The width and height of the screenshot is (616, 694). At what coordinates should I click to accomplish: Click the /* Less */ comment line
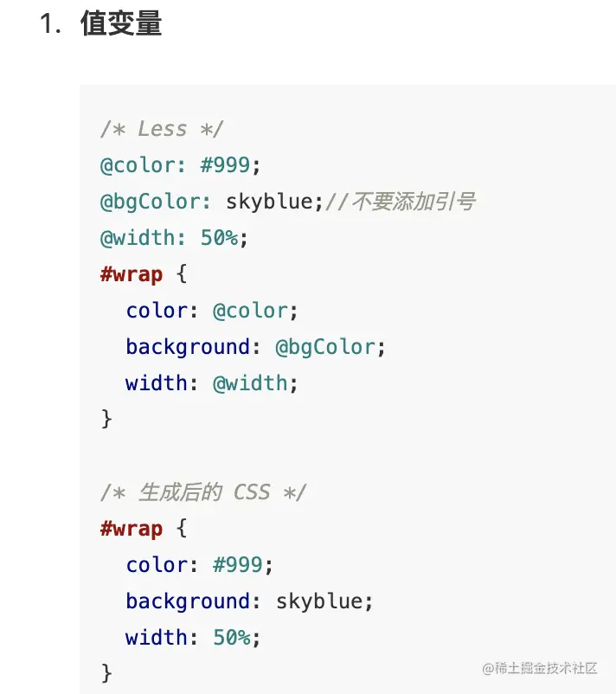162,129
